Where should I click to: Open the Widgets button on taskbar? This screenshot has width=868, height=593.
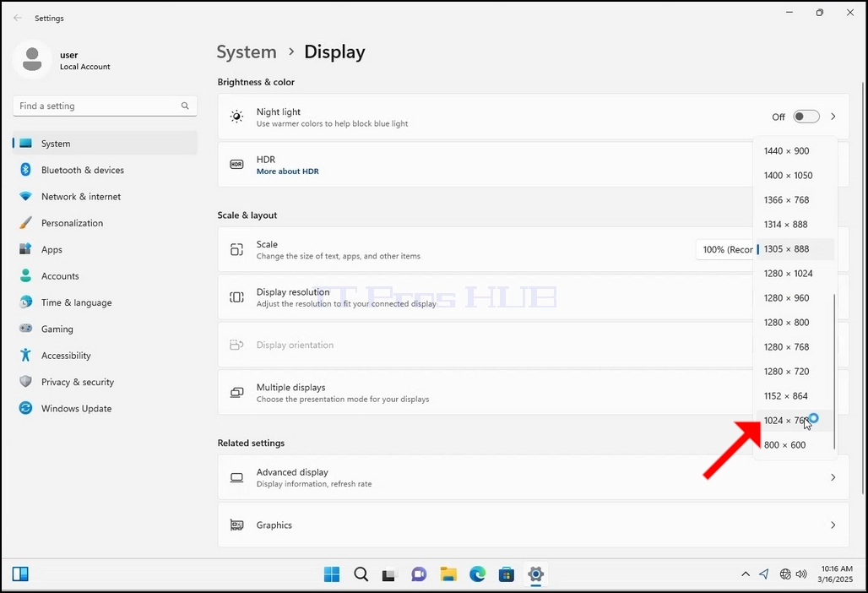pyautogui.click(x=20, y=574)
